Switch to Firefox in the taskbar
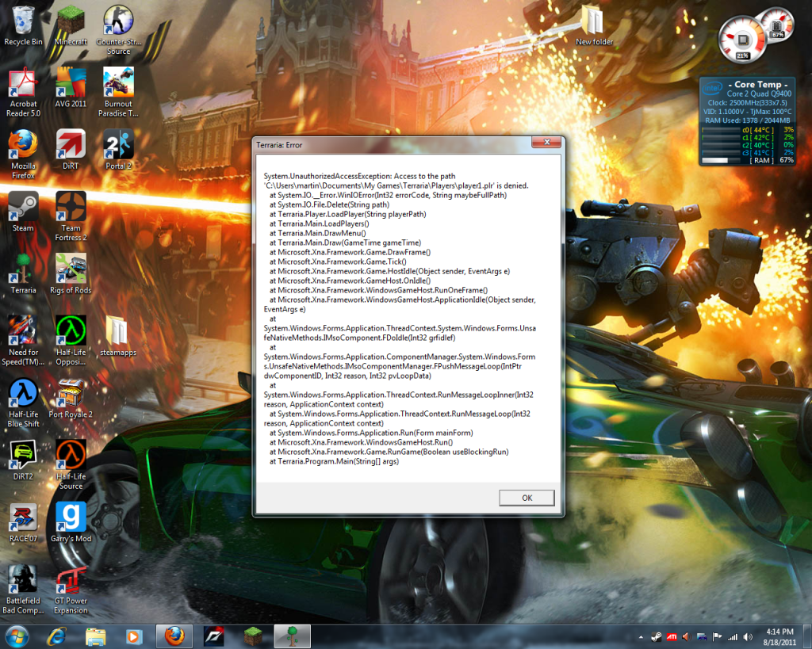The width and height of the screenshot is (812, 649). 174,636
